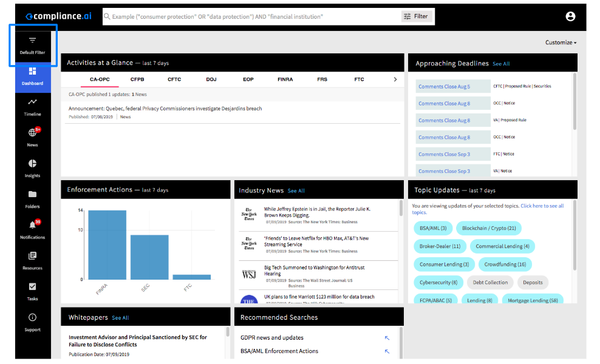
Task: Open Comments Close Aug 8 VA Proposed Rule
Action: point(453,121)
